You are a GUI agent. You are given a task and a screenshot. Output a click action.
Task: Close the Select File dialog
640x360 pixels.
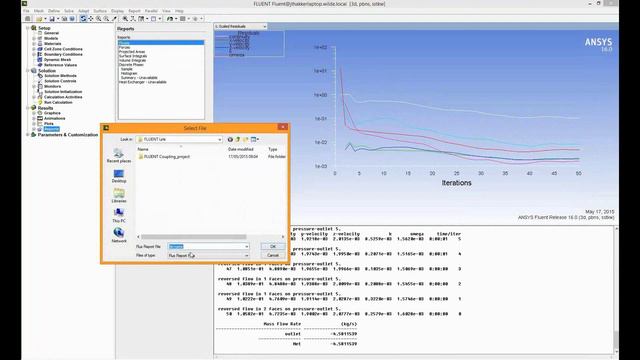click(282, 127)
